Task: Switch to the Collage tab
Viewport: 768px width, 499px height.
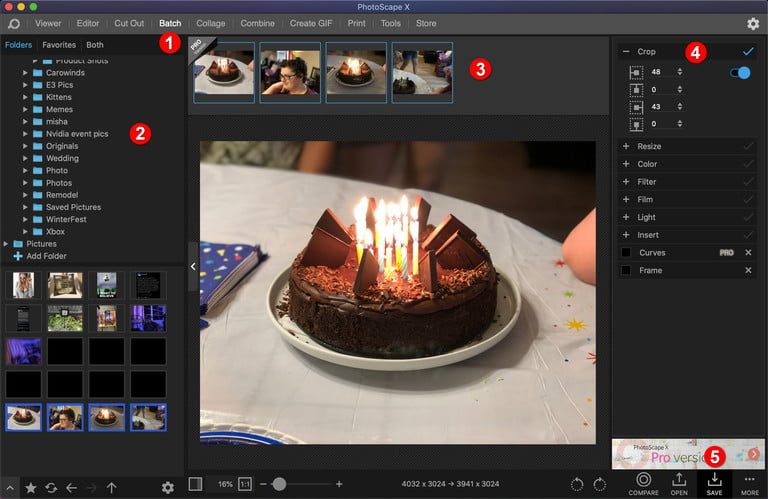Action: pyautogui.click(x=210, y=23)
